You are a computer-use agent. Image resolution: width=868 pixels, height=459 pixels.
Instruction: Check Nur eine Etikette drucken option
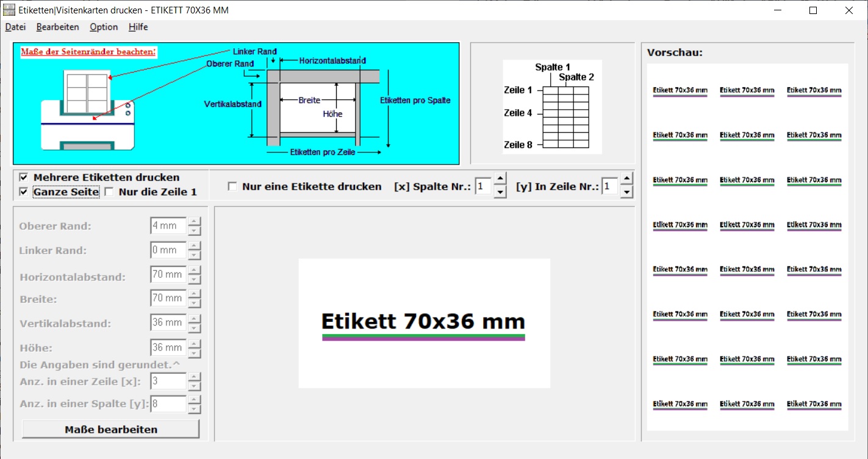(x=232, y=187)
